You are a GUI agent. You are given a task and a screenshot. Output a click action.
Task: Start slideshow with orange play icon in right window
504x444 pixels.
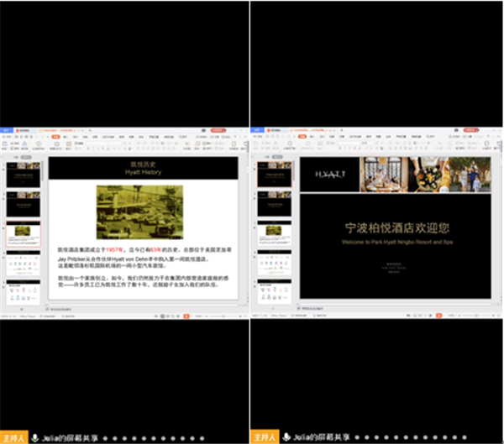438,316
